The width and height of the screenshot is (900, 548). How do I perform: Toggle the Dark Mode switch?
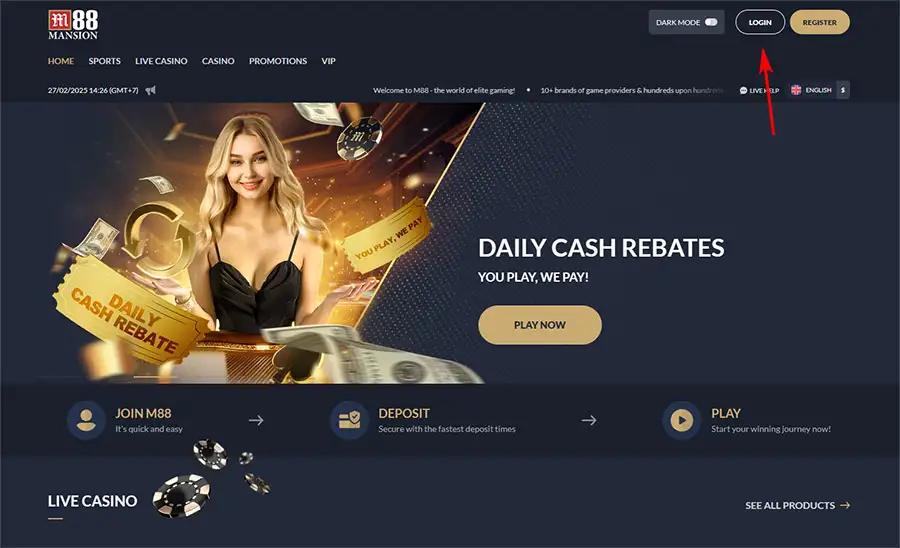pyautogui.click(x=711, y=22)
